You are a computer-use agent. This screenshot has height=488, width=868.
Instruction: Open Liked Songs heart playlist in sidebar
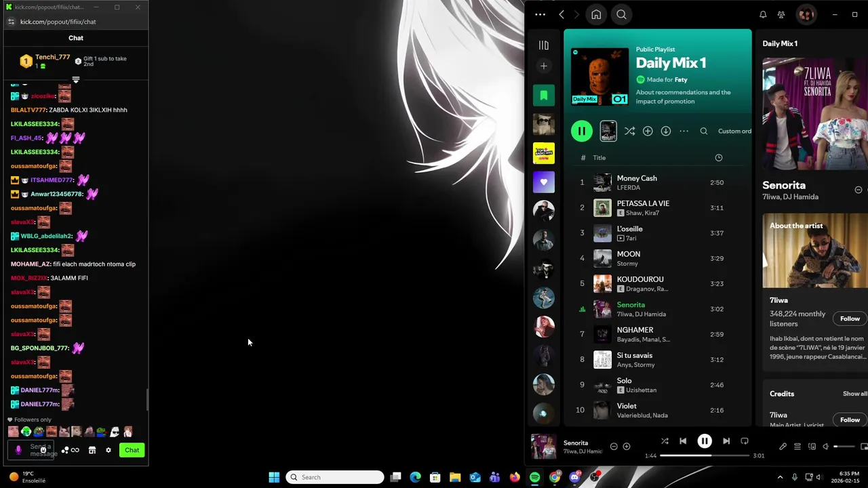(x=543, y=182)
